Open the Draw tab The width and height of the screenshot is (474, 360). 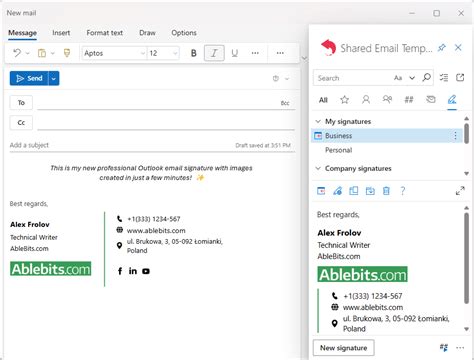[x=147, y=33]
